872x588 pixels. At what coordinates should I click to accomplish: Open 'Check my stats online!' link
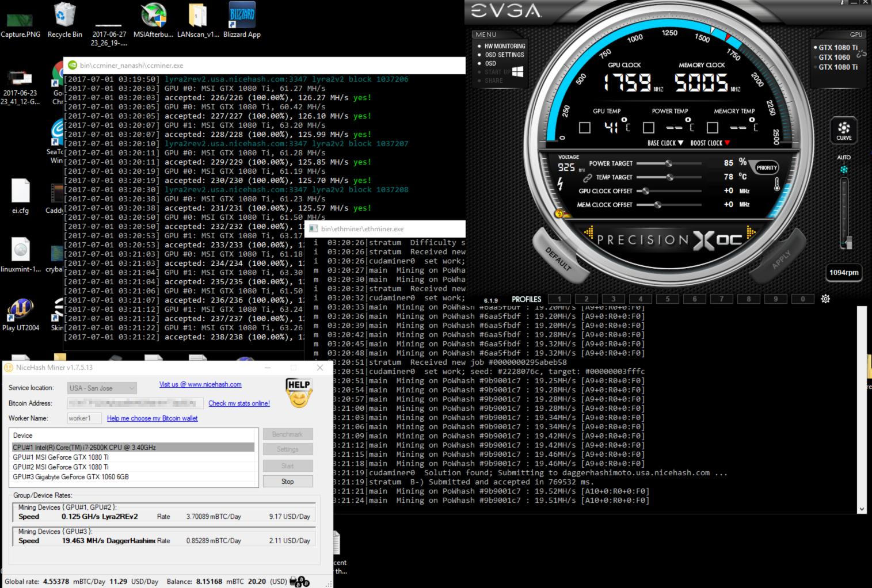239,403
